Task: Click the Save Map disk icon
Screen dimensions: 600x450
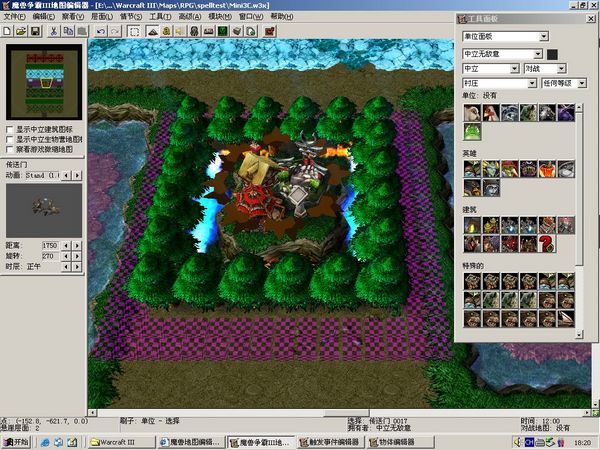Action: point(34,32)
